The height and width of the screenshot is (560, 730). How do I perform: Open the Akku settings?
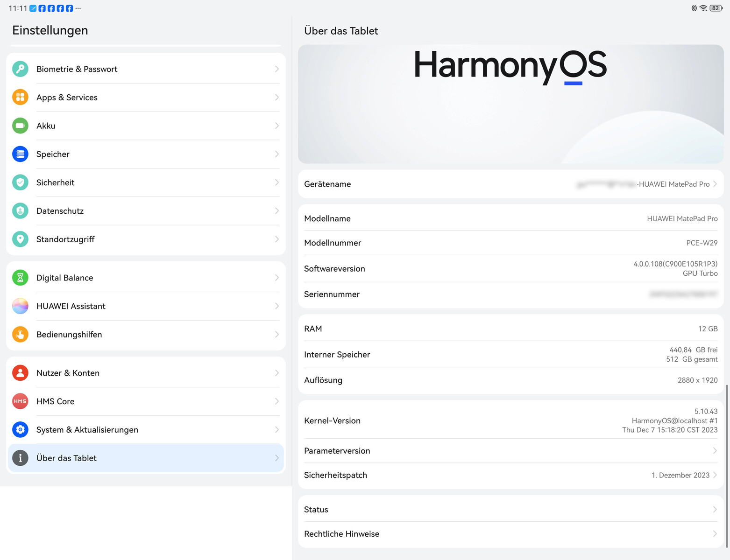[146, 126]
